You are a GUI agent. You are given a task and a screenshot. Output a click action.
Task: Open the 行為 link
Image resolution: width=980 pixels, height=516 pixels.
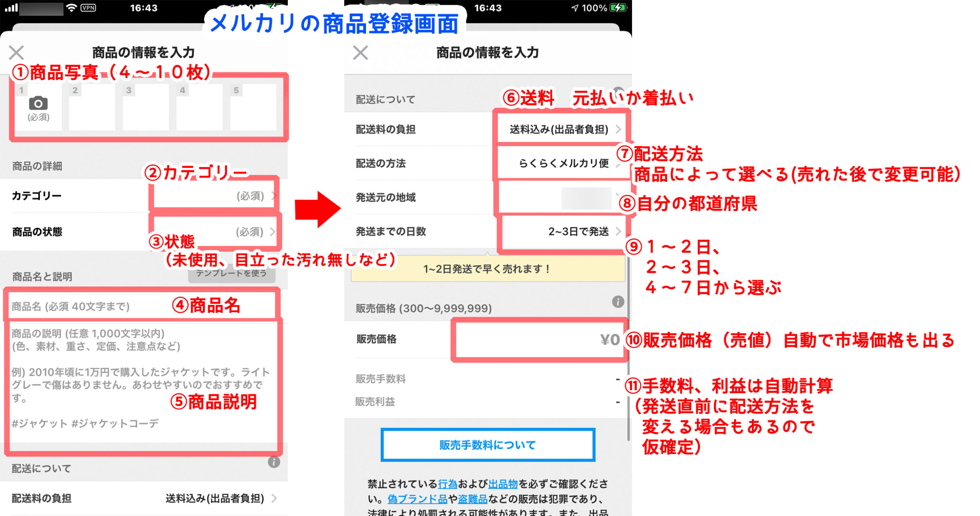(448, 484)
